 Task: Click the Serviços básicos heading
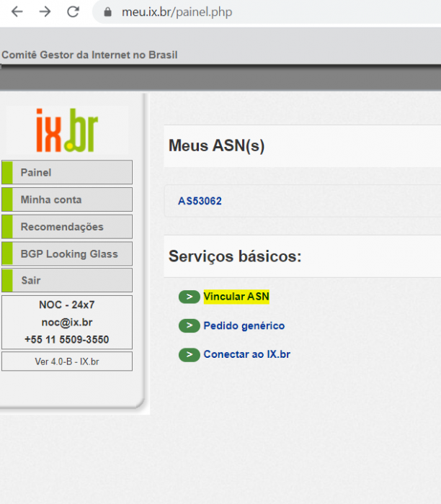coord(235,256)
